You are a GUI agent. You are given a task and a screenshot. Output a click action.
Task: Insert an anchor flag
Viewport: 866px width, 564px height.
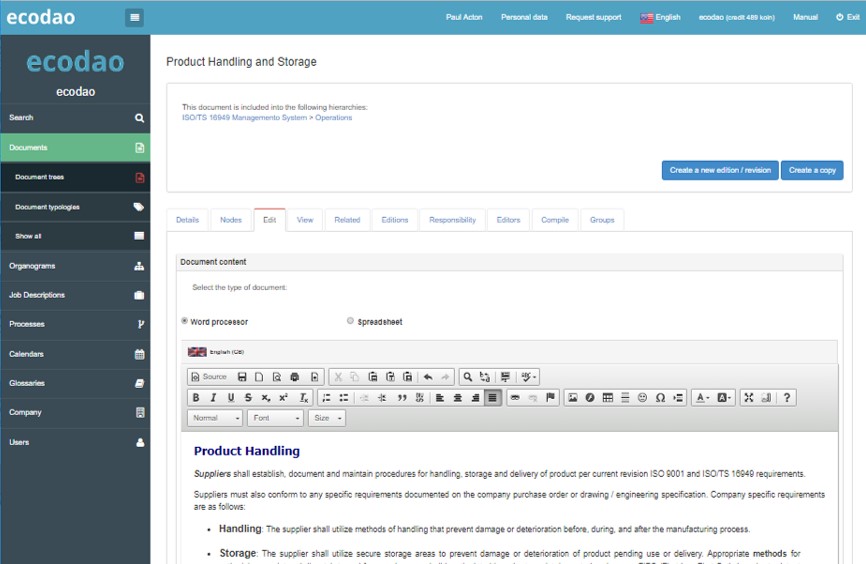tap(550, 398)
